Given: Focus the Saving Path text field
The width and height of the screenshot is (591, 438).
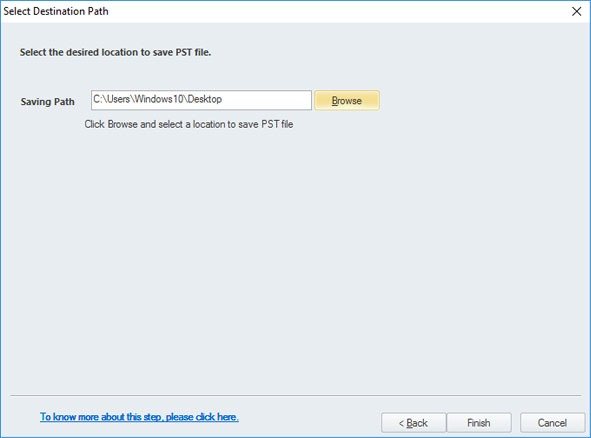Looking at the screenshot, I should (x=201, y=100).
